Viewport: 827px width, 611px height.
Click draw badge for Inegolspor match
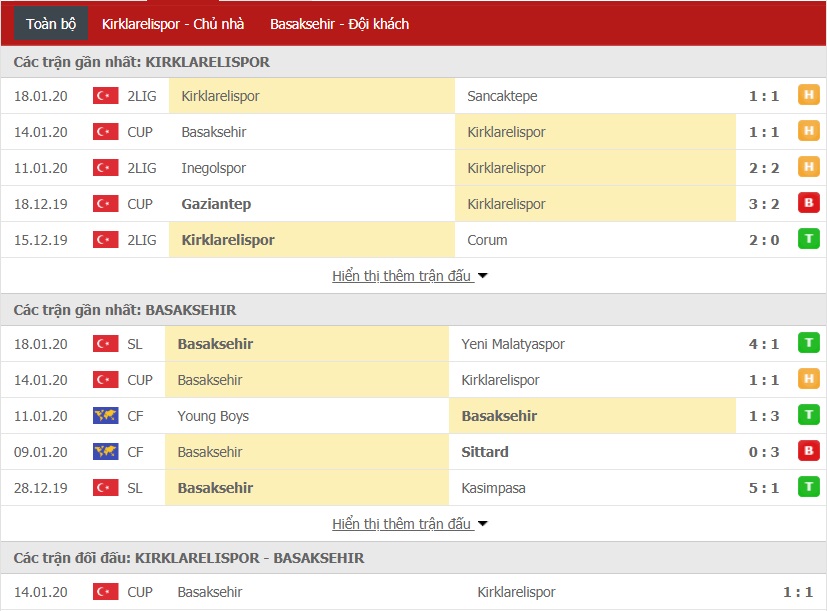(809, 167)
